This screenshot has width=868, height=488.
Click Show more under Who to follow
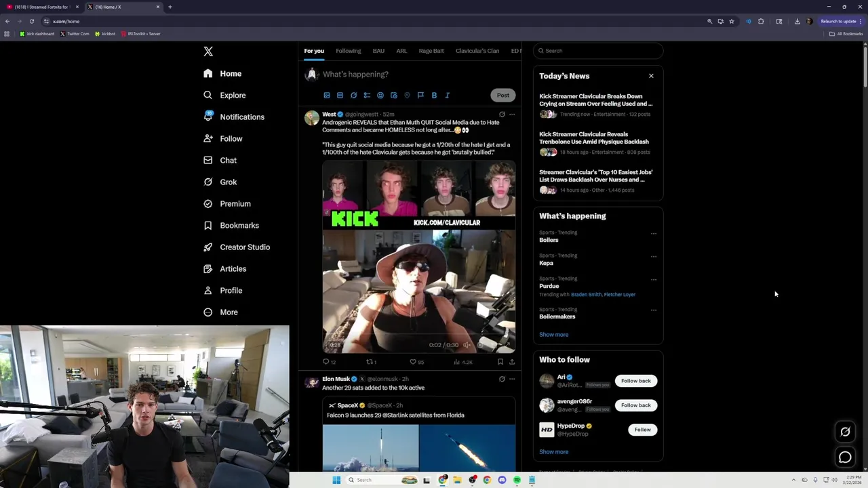pos(554,452)
